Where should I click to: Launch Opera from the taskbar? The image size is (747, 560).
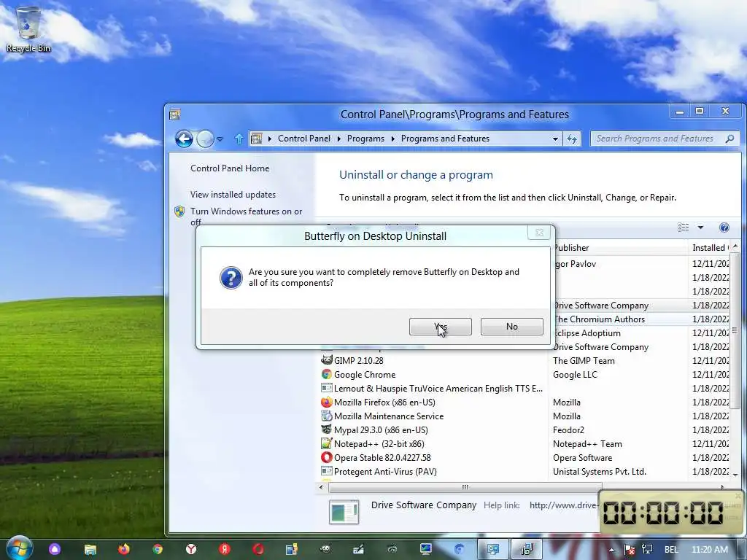point(258,549)
